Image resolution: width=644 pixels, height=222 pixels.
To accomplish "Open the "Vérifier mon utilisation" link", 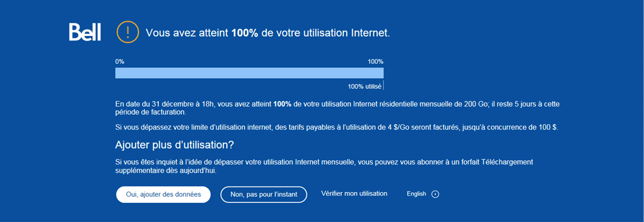I will point(354,194).
